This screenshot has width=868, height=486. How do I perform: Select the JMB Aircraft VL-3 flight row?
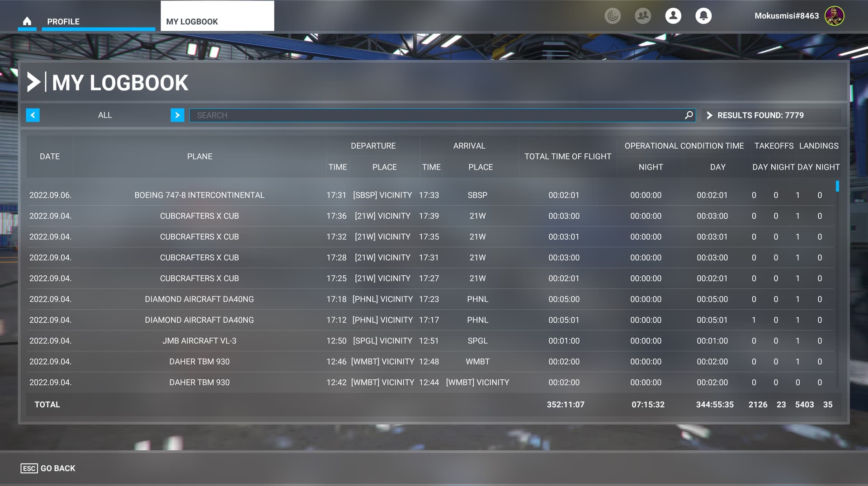199,340
